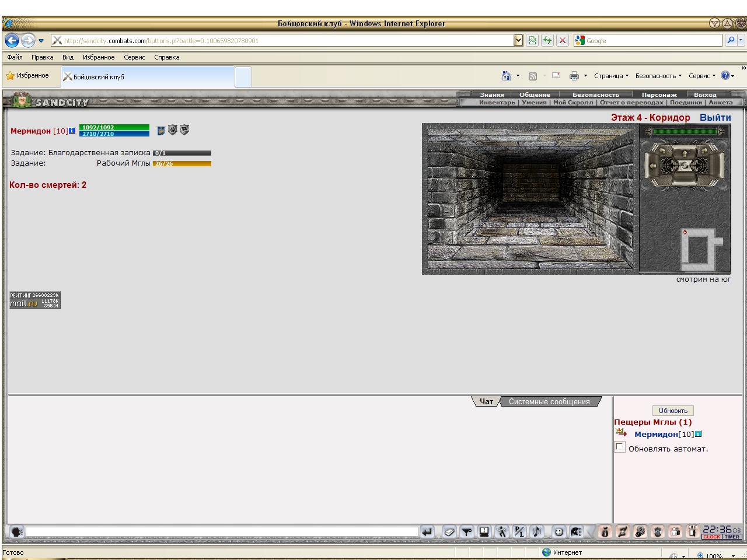Click the dungeon minimap
The image size is (747, 560).
[702, 249]
